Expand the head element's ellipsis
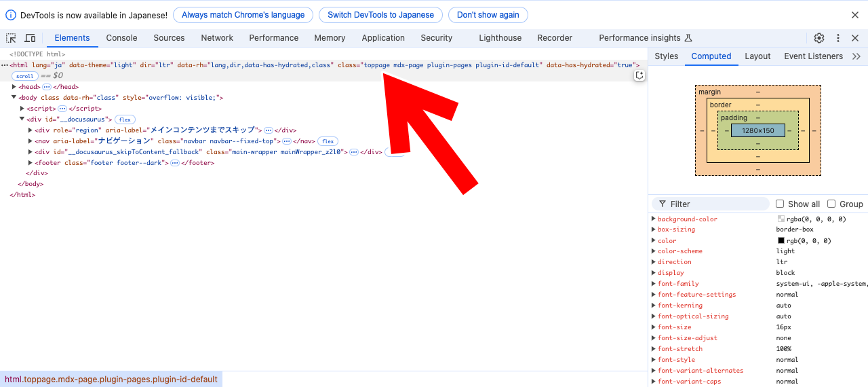The width and height of the screenshot is (868, 387). pyautogui.click(x=47, y=87)
